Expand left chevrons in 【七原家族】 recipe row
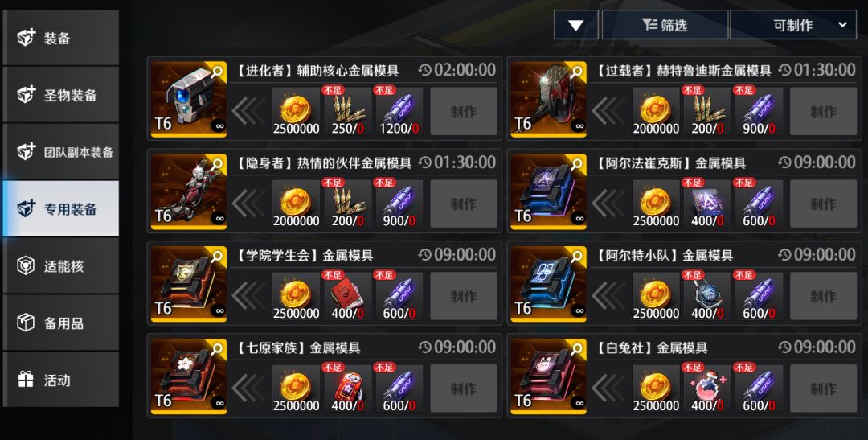 [x=249, y=389]
